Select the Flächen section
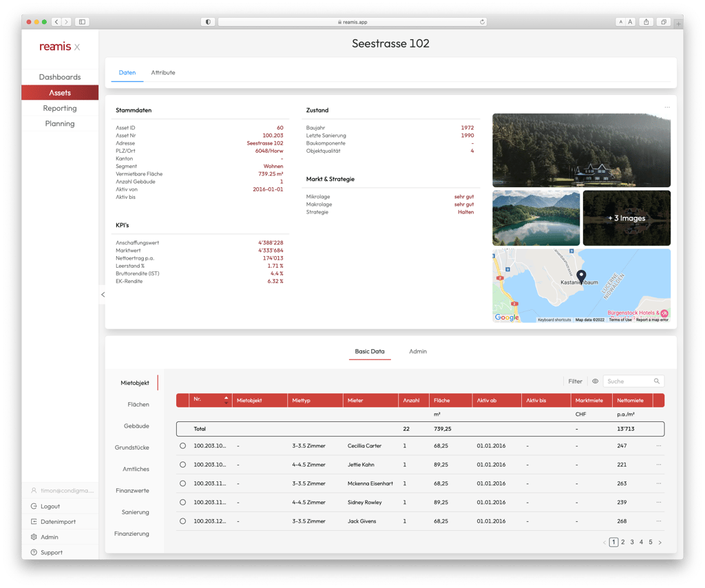This screenshot has width=705, height=588. tap(138, 404)
